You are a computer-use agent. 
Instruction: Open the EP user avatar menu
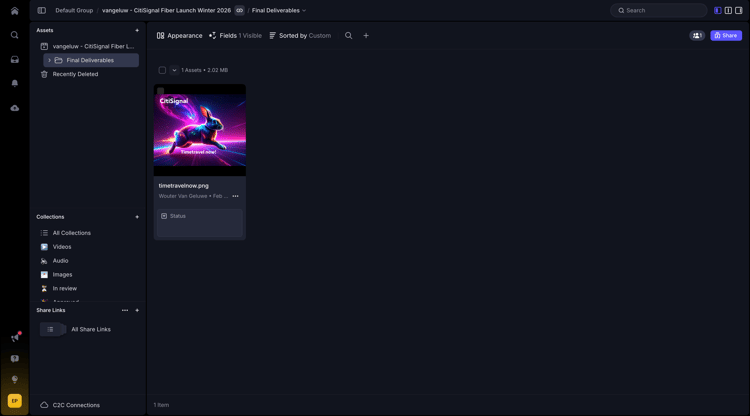14,401
